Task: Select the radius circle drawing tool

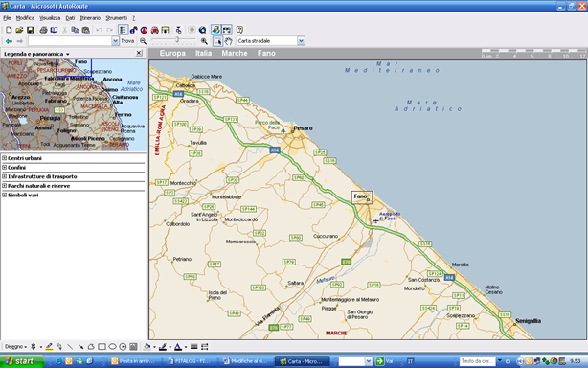Action: 123,347
